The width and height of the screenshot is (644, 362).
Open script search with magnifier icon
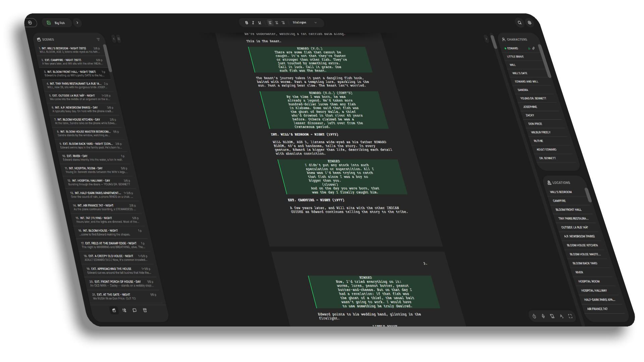click(520, 23)
